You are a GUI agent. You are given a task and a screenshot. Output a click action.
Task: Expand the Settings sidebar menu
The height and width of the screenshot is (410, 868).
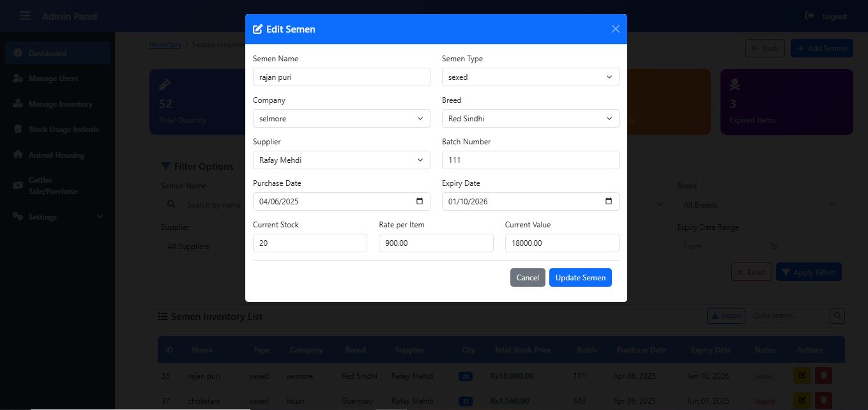click(57, 217)
